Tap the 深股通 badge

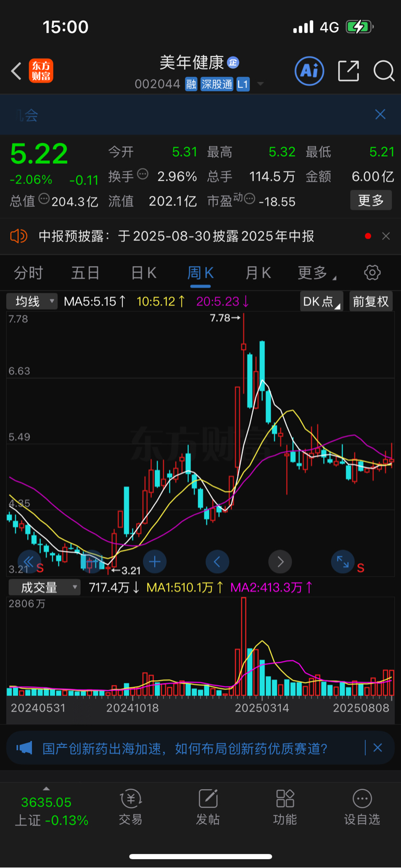tap(217, 84)
